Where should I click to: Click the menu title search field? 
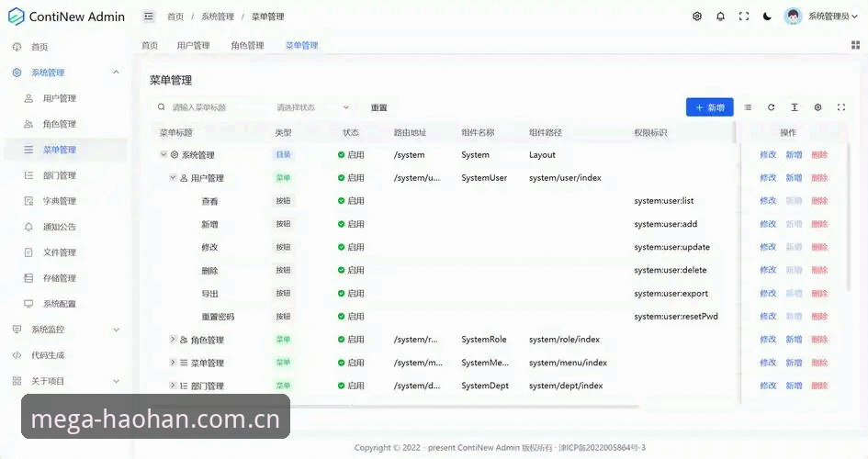click(x=210, y=107)
